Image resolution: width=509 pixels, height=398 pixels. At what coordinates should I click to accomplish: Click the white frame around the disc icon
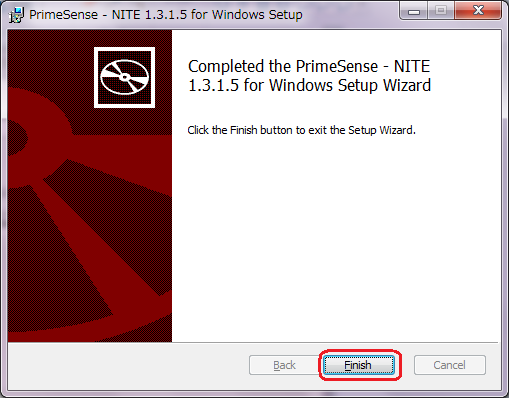[x=124, y=49]
